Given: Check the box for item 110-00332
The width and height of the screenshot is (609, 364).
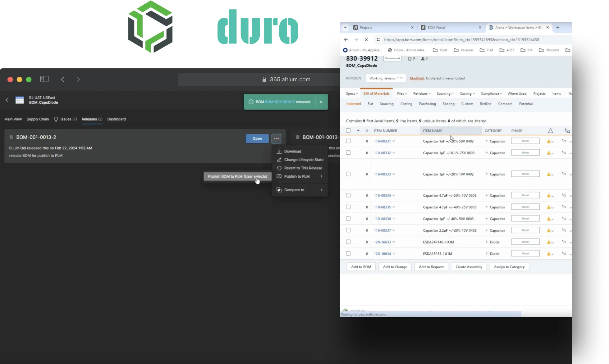Looking at the screenshot, I should click(x=348, y=153).
